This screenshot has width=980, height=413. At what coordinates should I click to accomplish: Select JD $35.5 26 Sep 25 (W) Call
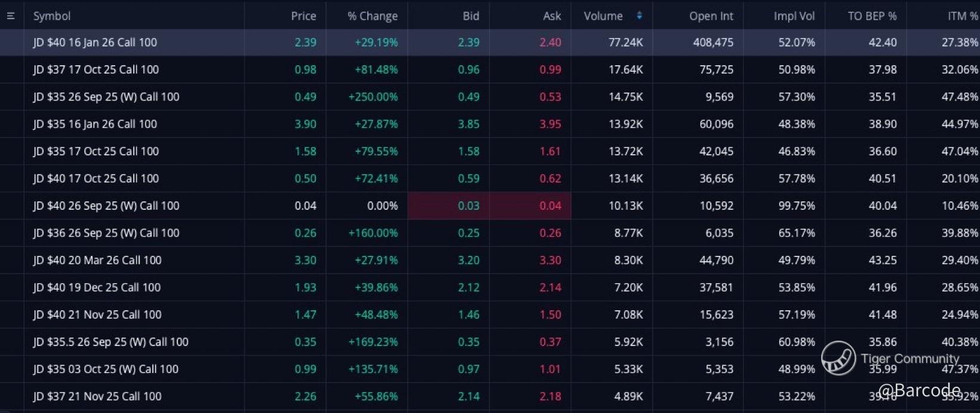click(x=110, y=342)
